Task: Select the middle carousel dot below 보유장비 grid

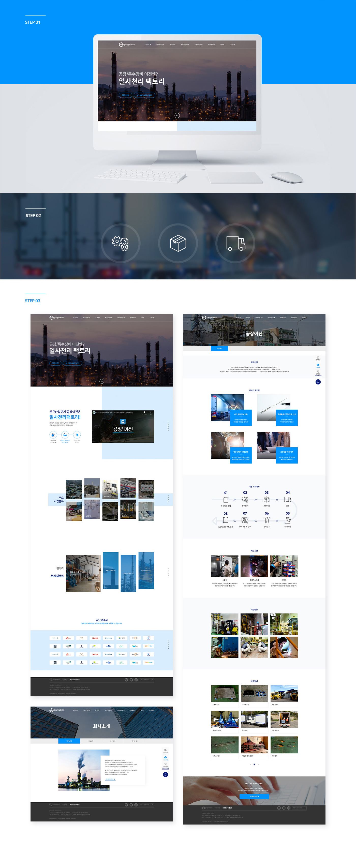Action: 254,764
